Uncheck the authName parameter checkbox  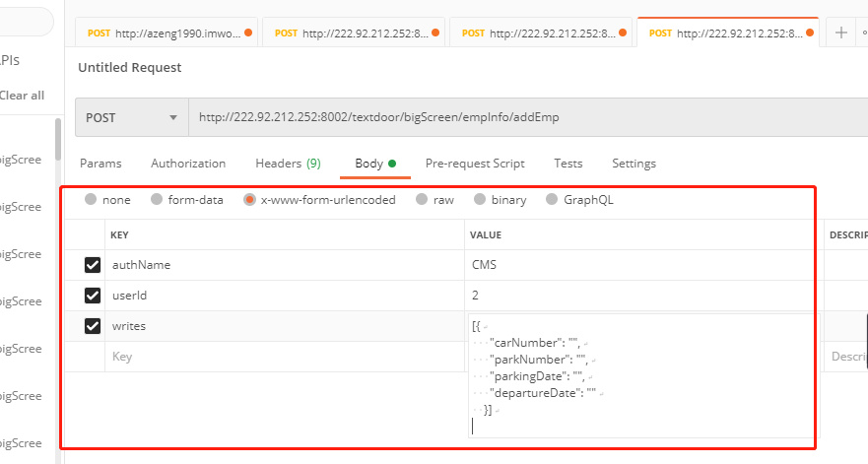point(93,265)
